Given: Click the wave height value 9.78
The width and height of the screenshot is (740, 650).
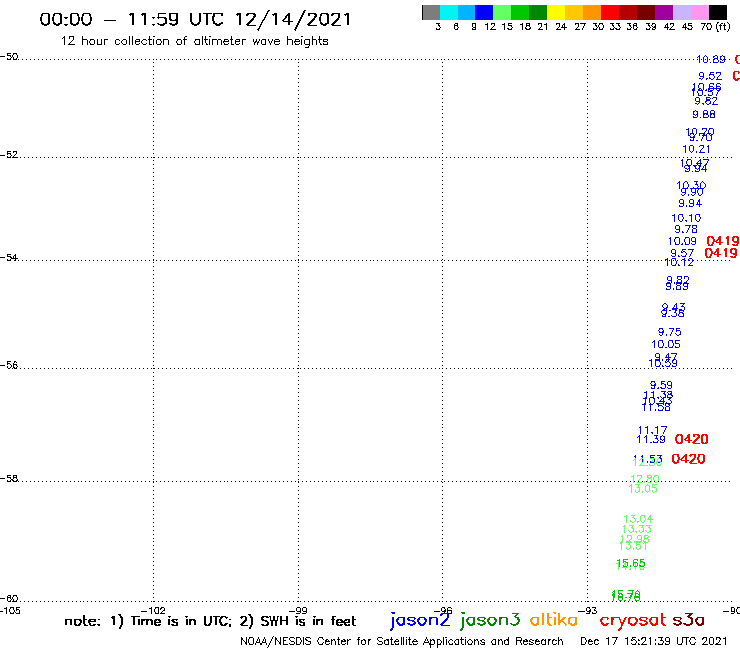Looking at the screenshot, I should pos(686,229).
